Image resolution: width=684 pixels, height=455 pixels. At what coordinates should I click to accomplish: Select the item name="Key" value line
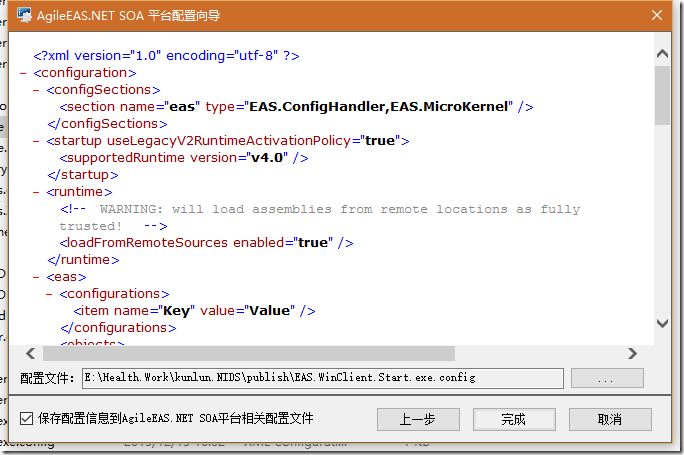(x=194, y=311)
